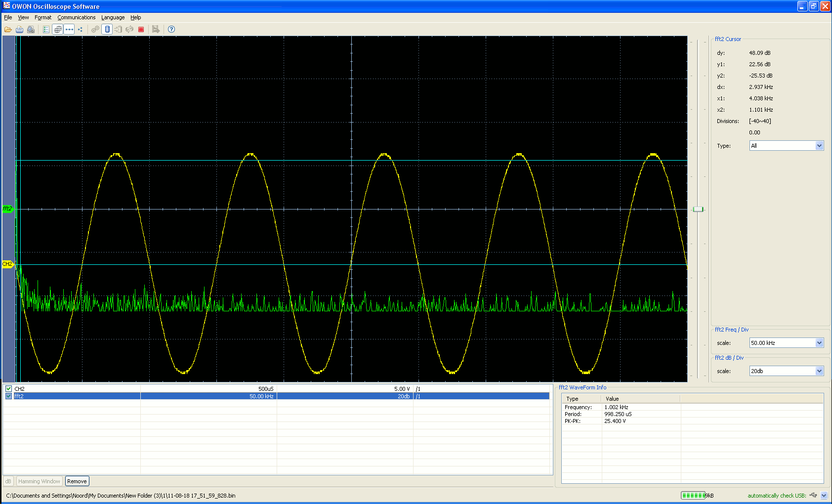Open the View menu
The width and height of the screenshot is (832, 504).
coord(23,17)
